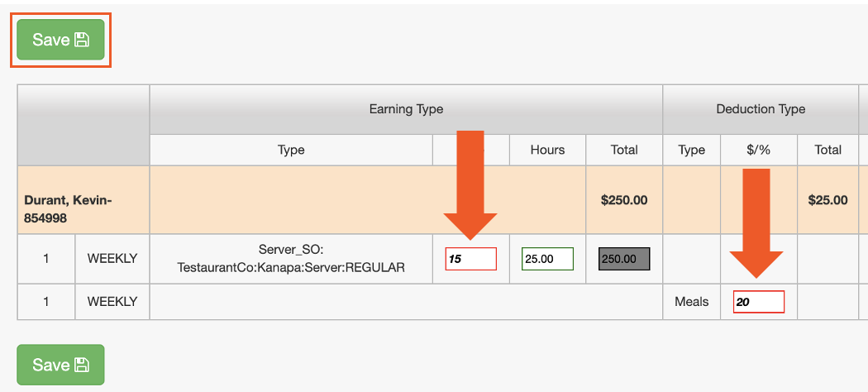The width and height of the screenshot is (868, 392).
Task: Click the rate input field showing 15
Action: (x=470, y=259)
